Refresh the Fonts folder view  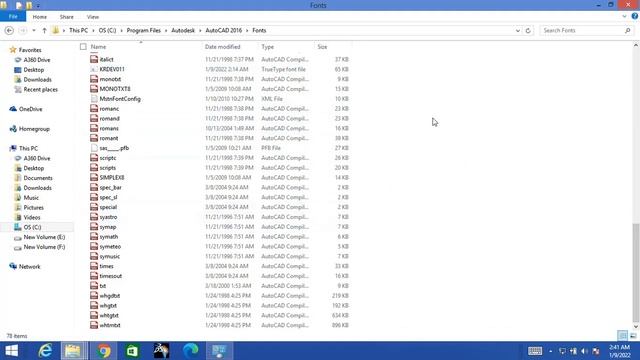pos(528,31)
